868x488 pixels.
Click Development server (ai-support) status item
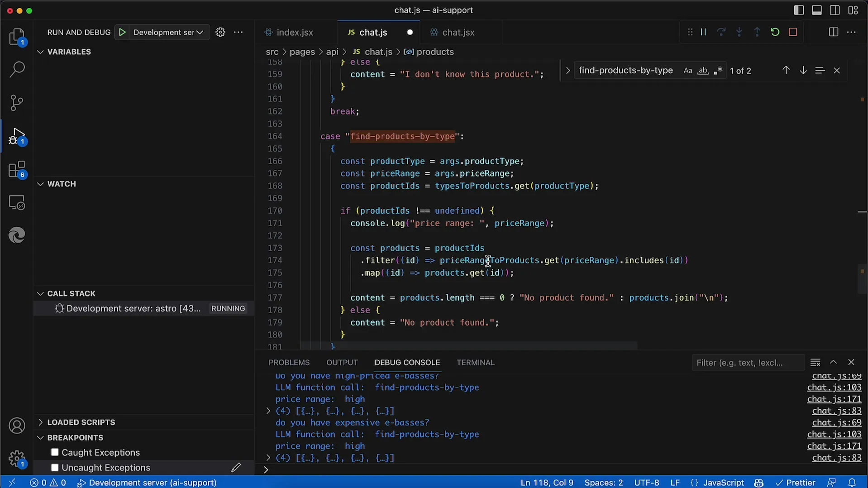tap(147, 483)
